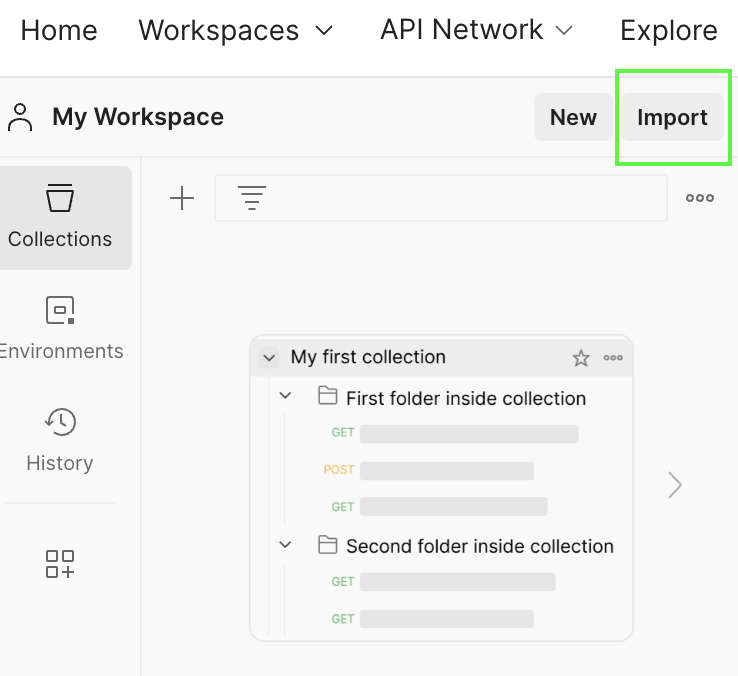The image size is (738, 676).
Task: Click the Import button
Action: [672, 117]
